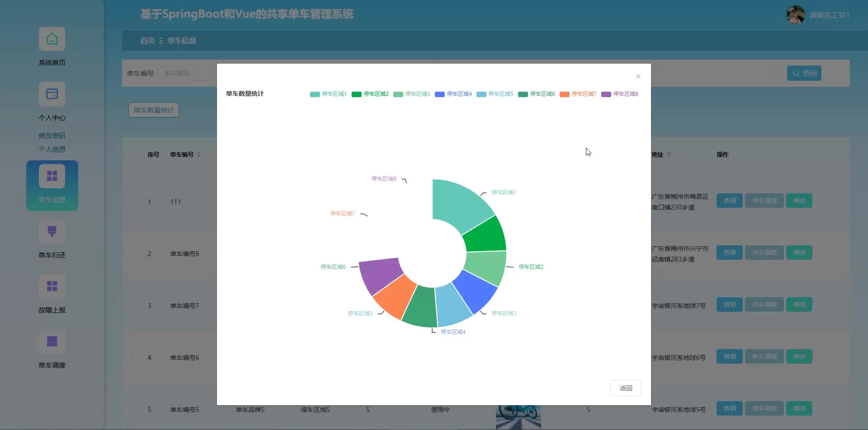Click the user avatar in header
Screen dimensions: 868x430
pyautogui.click(x=795, y=15)
